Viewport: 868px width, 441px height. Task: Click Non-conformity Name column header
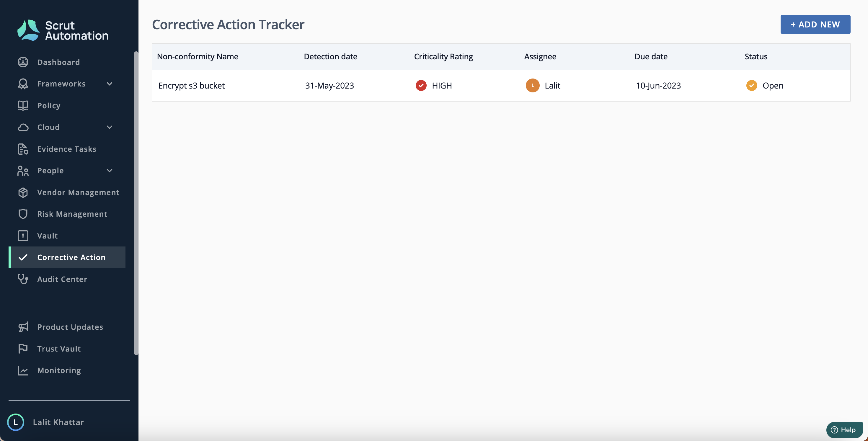point(198,57)
